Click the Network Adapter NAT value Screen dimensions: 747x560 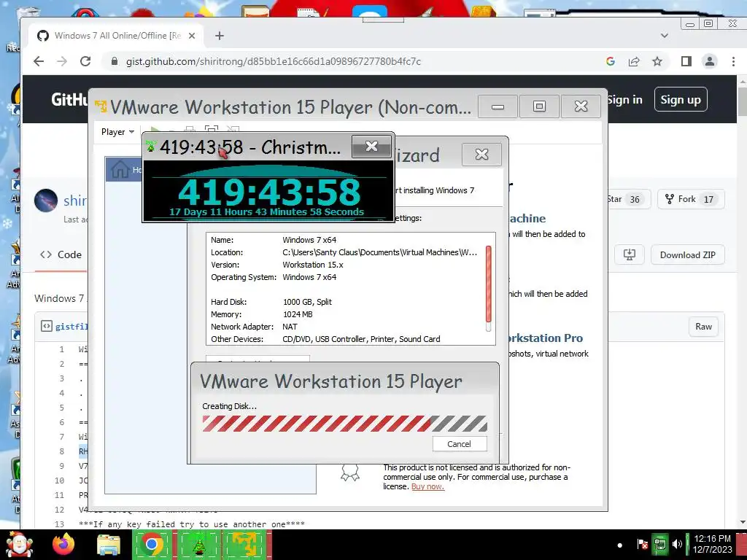tap(290, 327)
